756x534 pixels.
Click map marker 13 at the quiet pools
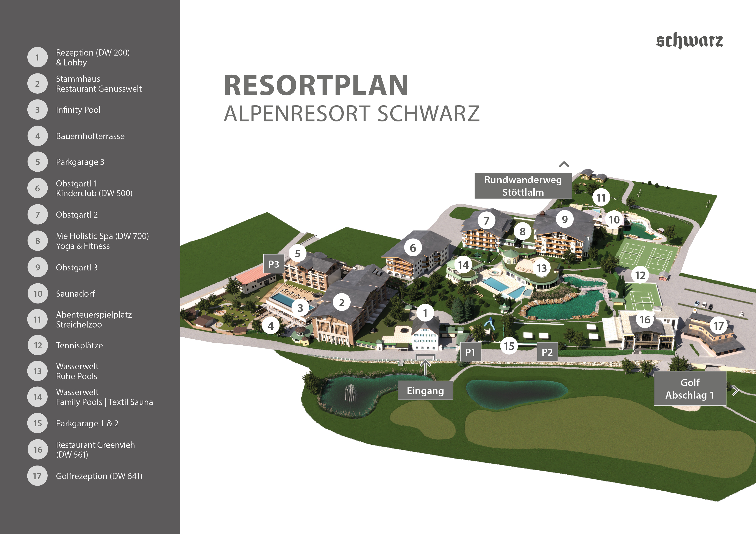tap(542, 268)
